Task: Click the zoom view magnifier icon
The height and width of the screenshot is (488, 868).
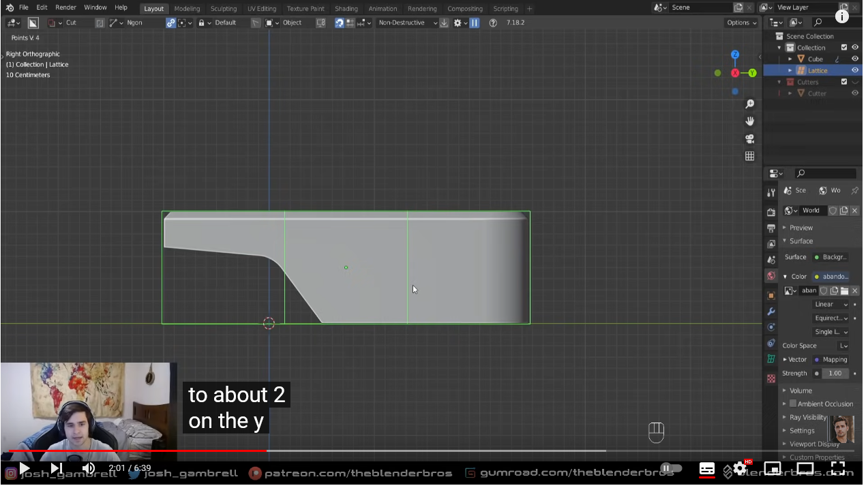Action: (x=749, y=104)
